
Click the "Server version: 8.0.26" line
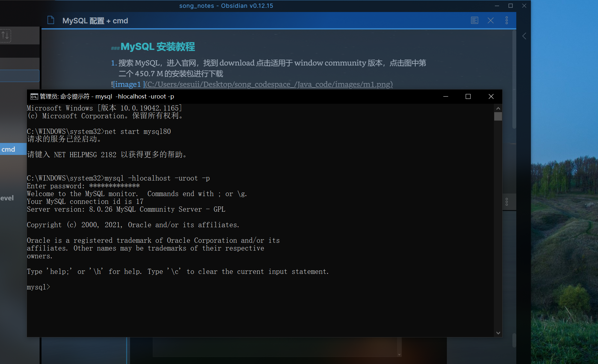[x=126, y=209]
